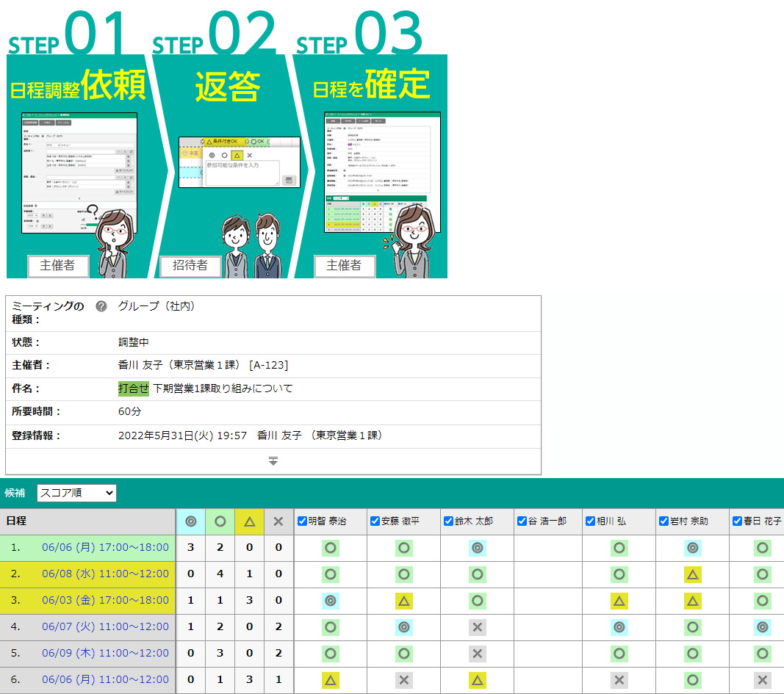Screen dimensions: 784x694
Task: Click the double-circle column header icon
Action: click(x=191, y=521)
